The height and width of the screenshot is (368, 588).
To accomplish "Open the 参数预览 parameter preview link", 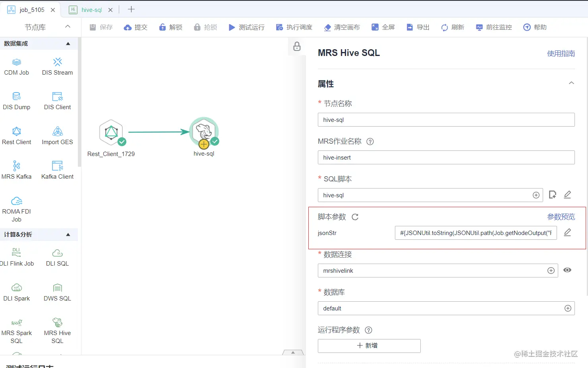I will coord(561,217).
